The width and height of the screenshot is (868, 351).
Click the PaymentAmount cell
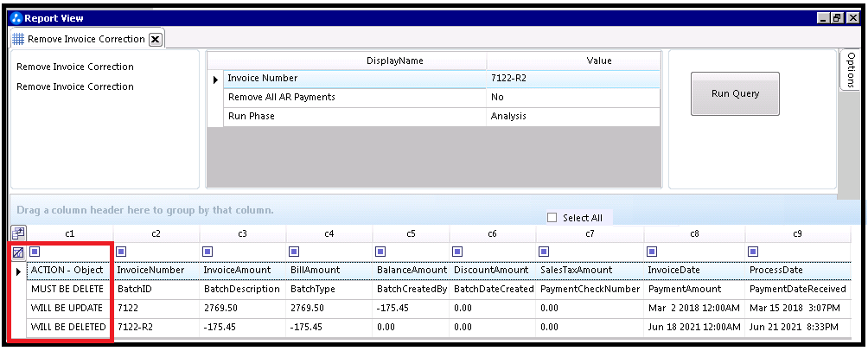[x=695, y=289]
